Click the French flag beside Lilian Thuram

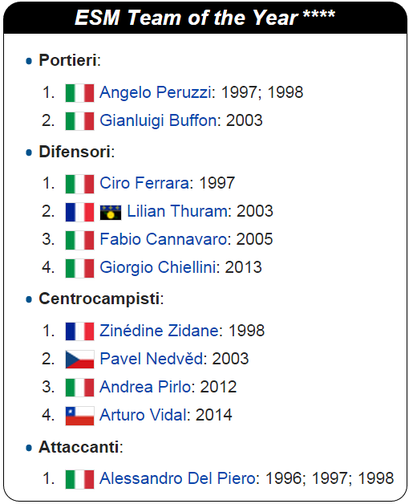[x=80, y=212]
